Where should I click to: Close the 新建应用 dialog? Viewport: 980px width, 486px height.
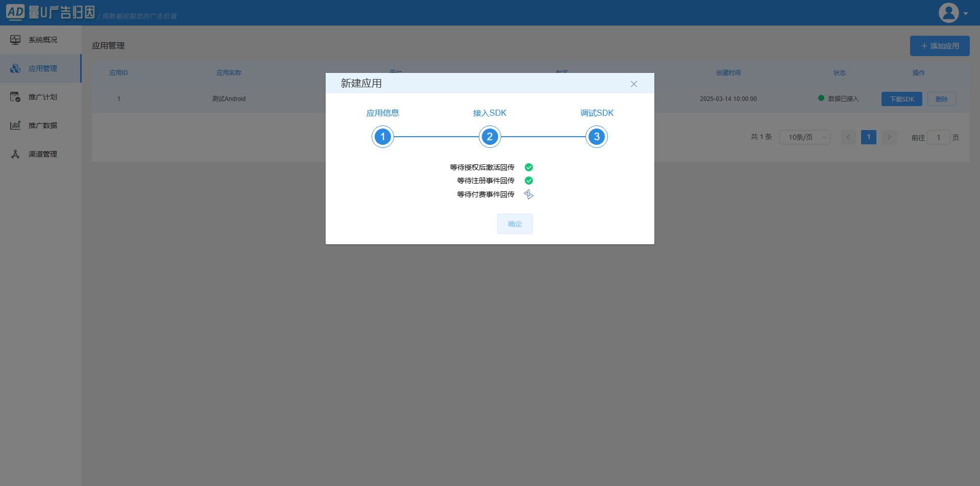(634, 84)
